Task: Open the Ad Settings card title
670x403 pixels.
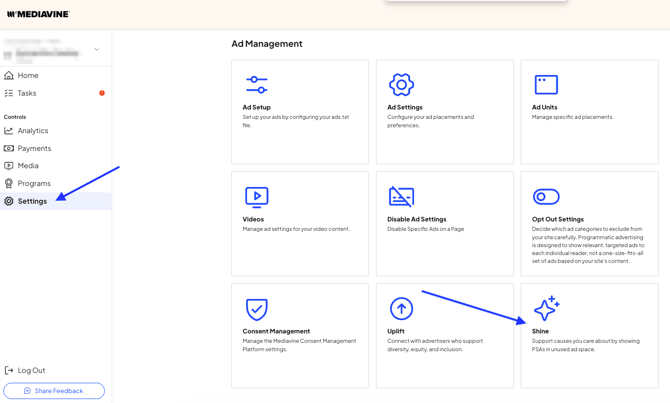Action: [405, 107]
